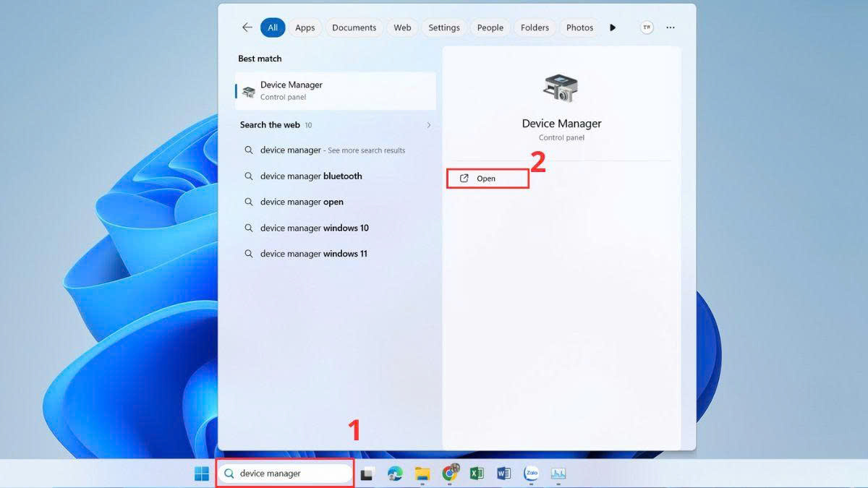The height and width of the screenshot is (488, 868).
Task: Show more filter tabs with the play arrow
Action: [613, 27]
